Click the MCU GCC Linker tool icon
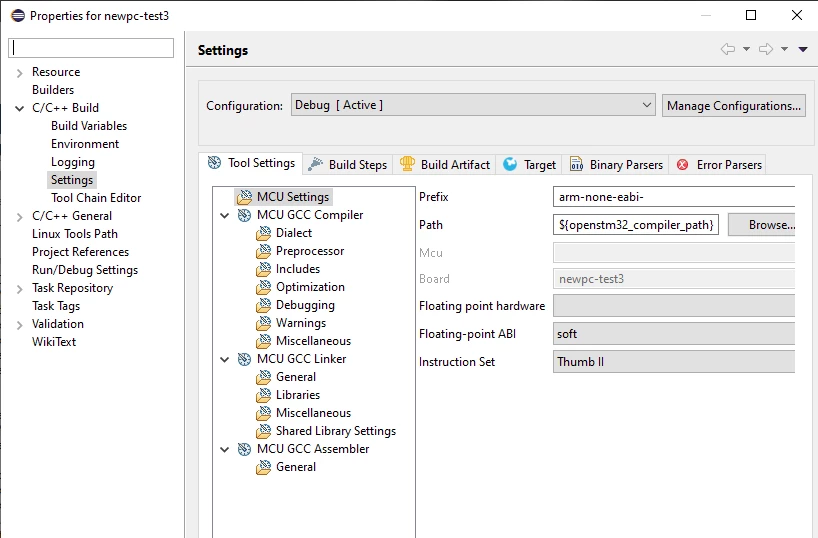The image size is (818, 538). click(244, 359)
